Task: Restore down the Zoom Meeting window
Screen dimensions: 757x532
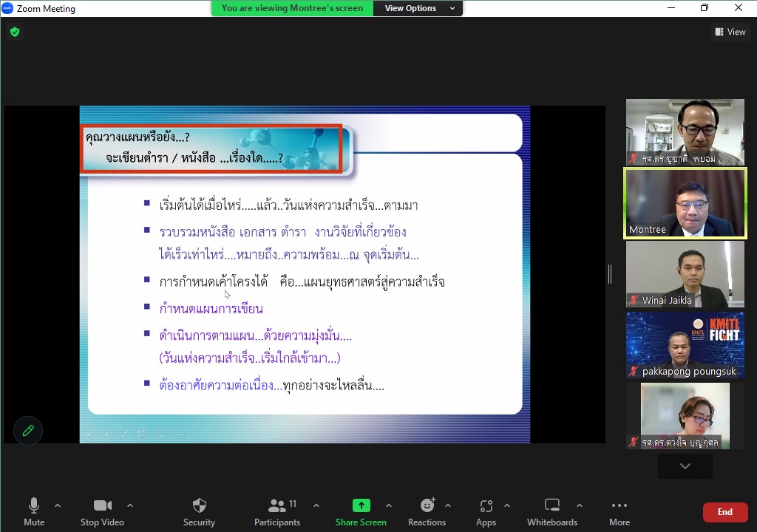Action: [x=705, y=7]
